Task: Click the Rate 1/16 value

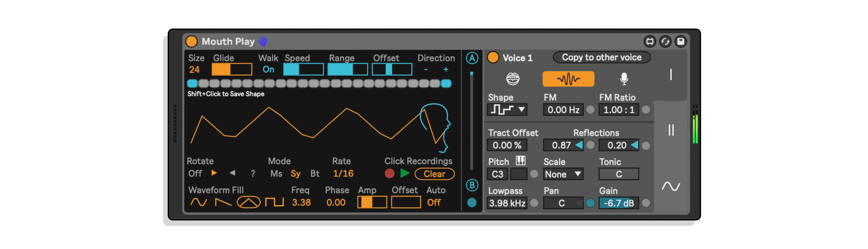Action: pyautogui.click(x=343, y=173)
